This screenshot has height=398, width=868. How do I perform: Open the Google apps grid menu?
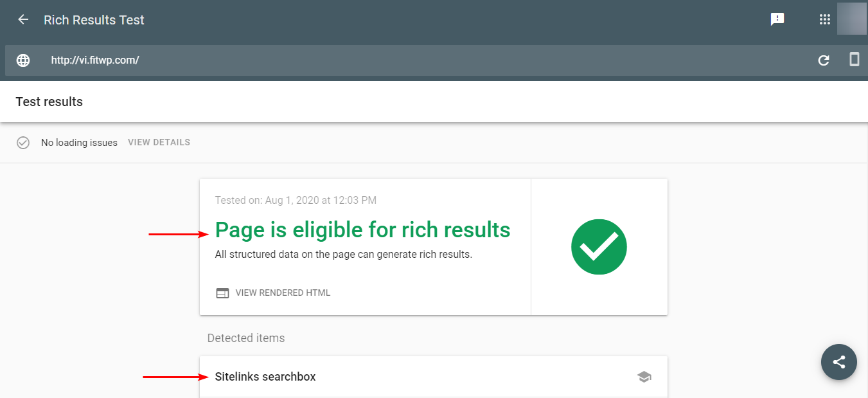click(825, 19)
